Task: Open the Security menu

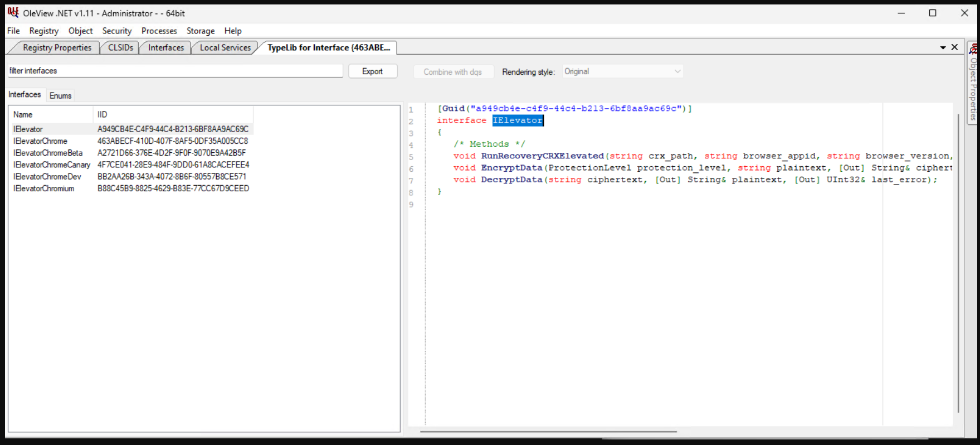Action: pyautogui.click(x=116, y=31)
